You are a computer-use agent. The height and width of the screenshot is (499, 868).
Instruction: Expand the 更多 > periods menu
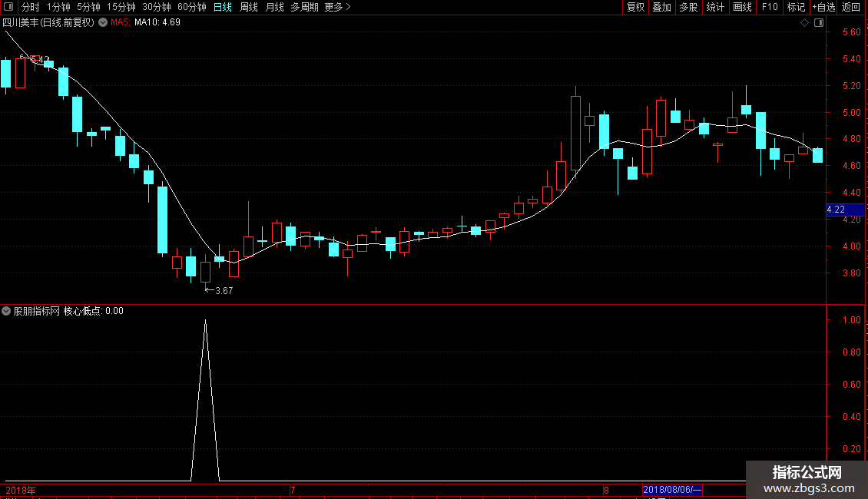tap(338, 7)
